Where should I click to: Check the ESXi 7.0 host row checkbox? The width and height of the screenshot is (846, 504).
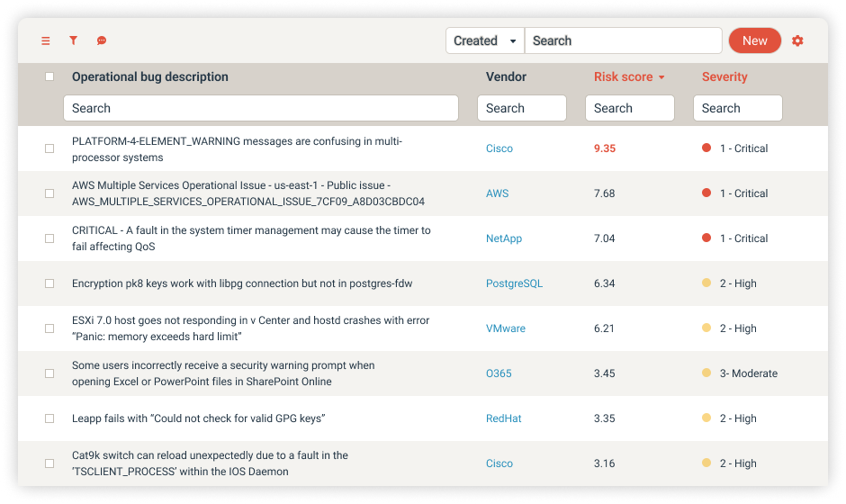(49, 328)
